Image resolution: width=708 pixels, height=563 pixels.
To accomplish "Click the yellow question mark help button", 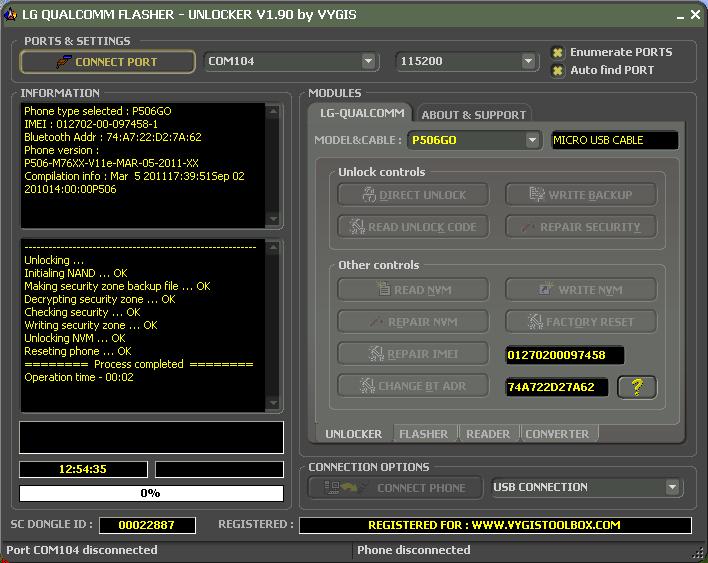I will 637,387.
